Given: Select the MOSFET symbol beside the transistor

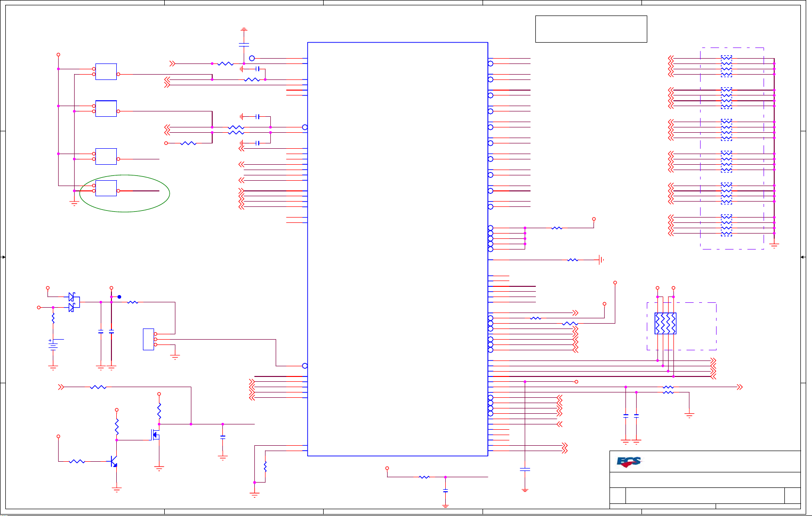Looking at the screenshot, I should 155,434.
